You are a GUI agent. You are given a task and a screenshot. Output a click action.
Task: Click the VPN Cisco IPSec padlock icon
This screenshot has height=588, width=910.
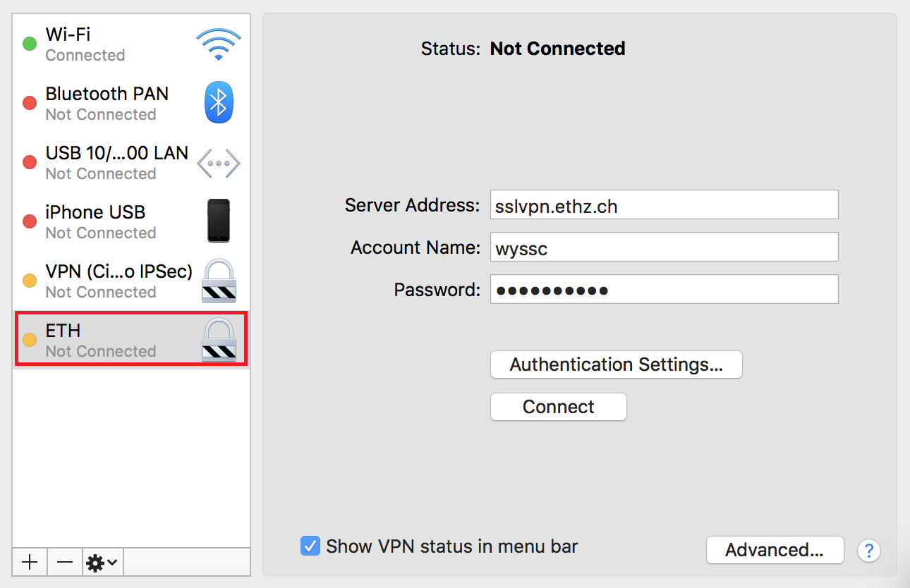point(219,281)
